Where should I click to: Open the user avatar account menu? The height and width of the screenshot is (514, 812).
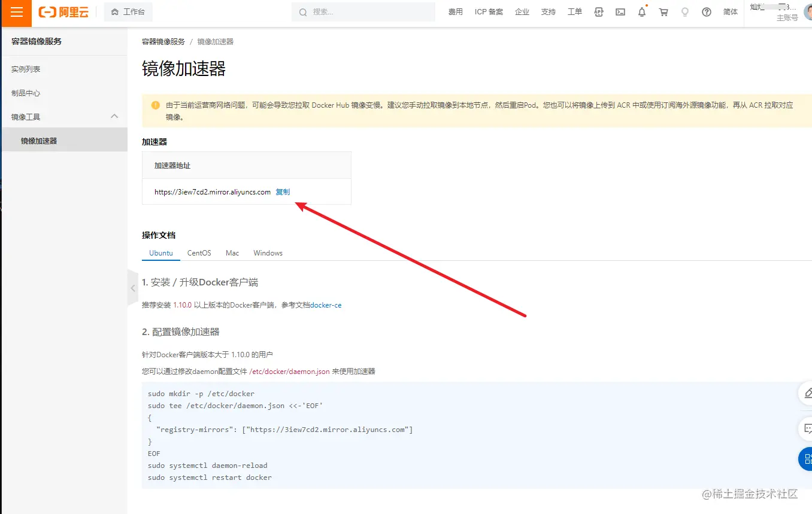coord(807,12)
